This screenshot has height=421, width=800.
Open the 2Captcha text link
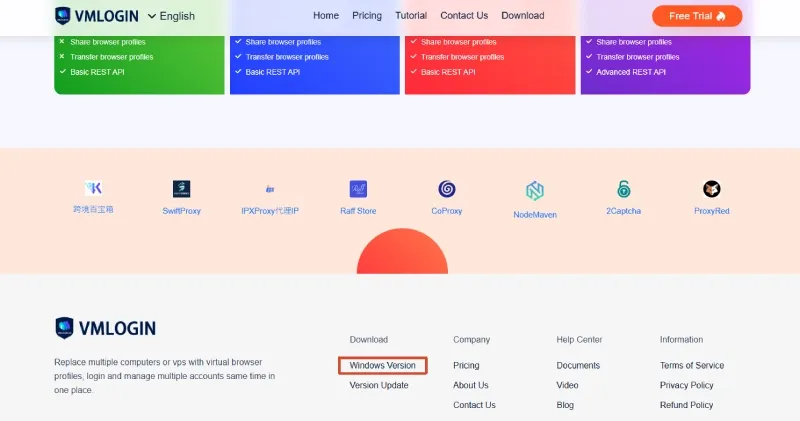pos(623,211)
